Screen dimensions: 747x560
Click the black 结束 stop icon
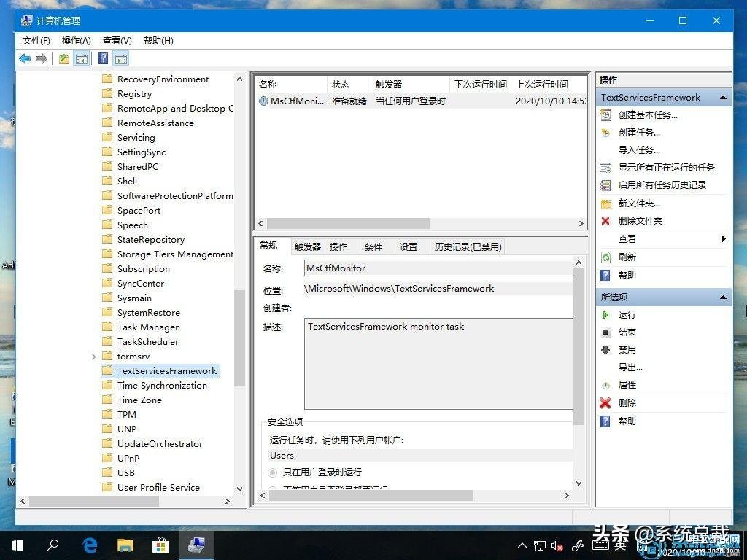click(x=605, y=332)
